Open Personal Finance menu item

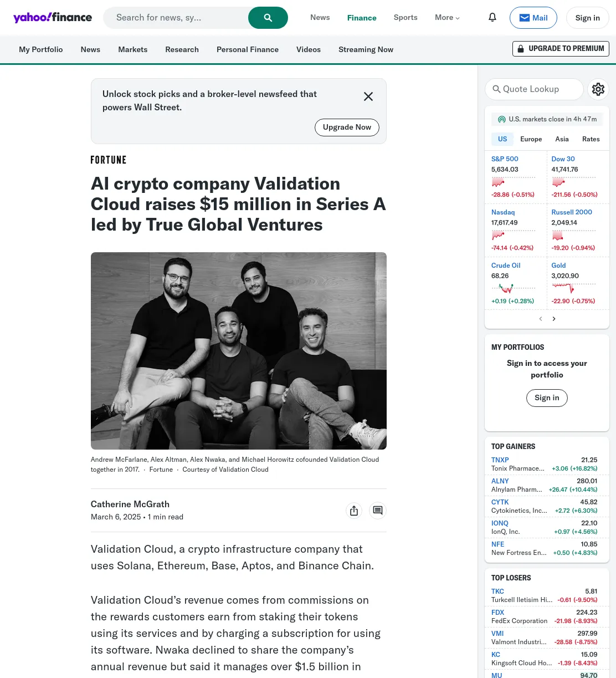pyautogui.click(x=248, y=49)
